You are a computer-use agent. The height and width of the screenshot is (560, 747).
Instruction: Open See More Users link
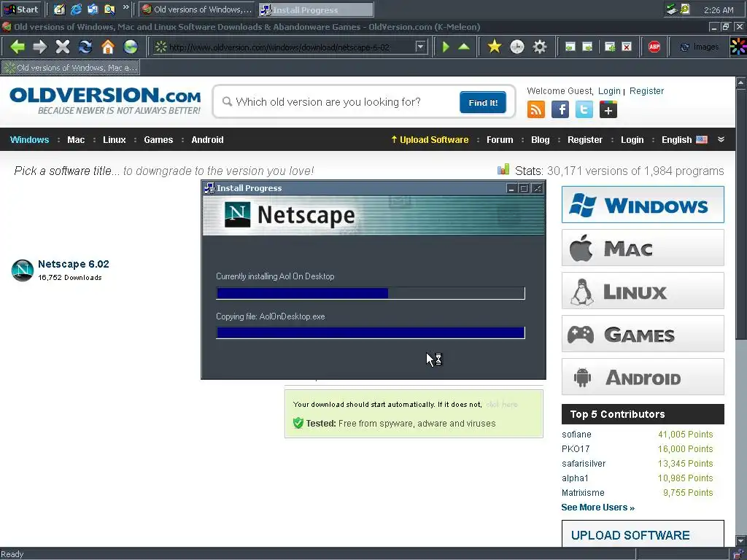[x=597, y=507]
